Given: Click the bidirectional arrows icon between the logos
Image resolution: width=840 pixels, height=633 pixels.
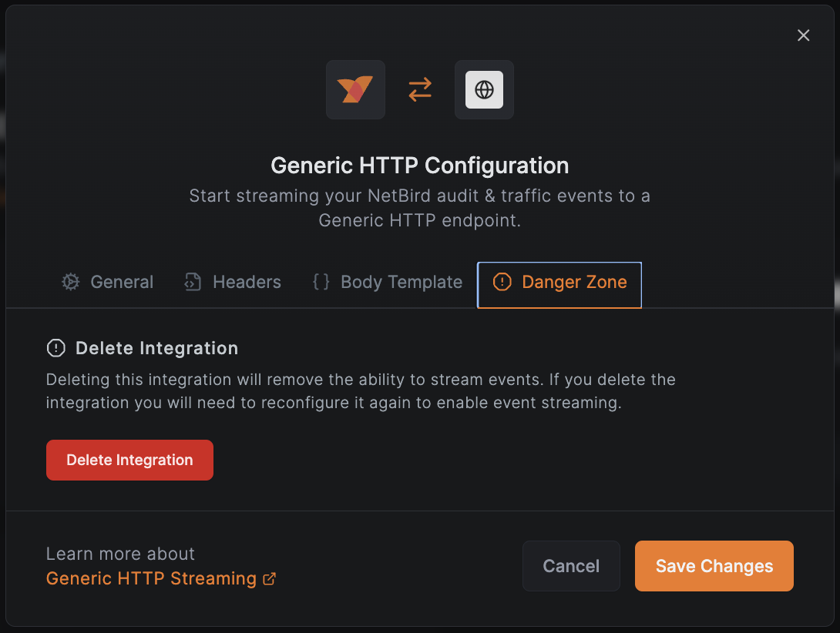Looking at the screenshot, I should point(419,89).
